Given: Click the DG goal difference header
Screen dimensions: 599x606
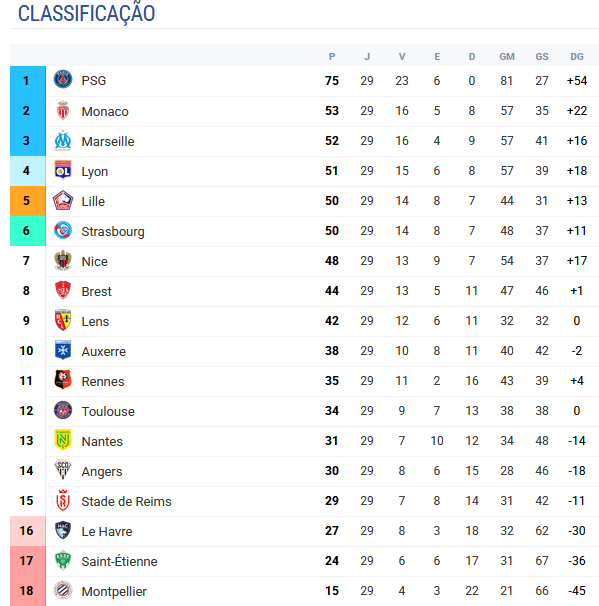Looking at the screenshot, I should point(577,57).
